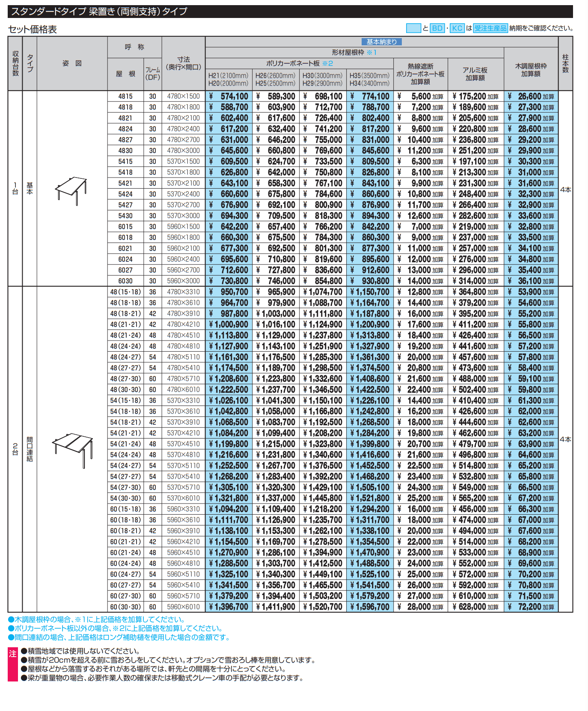This screenshot has height=711, width=588.
Task: Select the 木調屋根枠 加算額 column header
Action: point(531,70)
